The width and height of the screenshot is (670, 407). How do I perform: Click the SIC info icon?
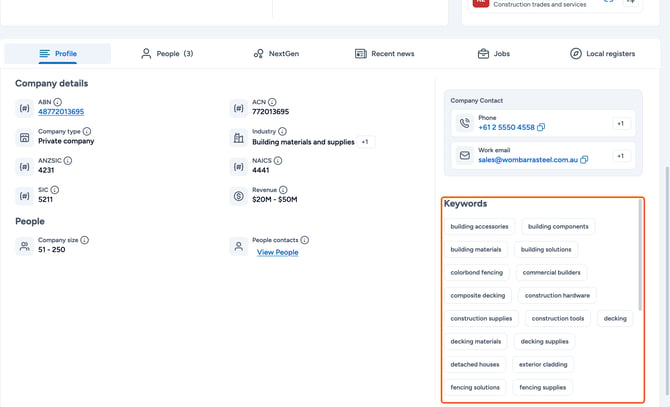point(55,190)
